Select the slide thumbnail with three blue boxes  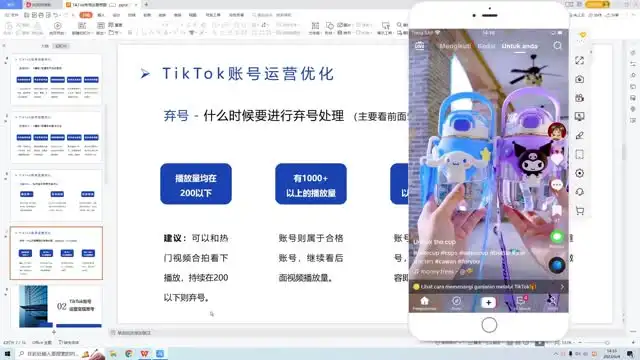click(x=57, y=195)
